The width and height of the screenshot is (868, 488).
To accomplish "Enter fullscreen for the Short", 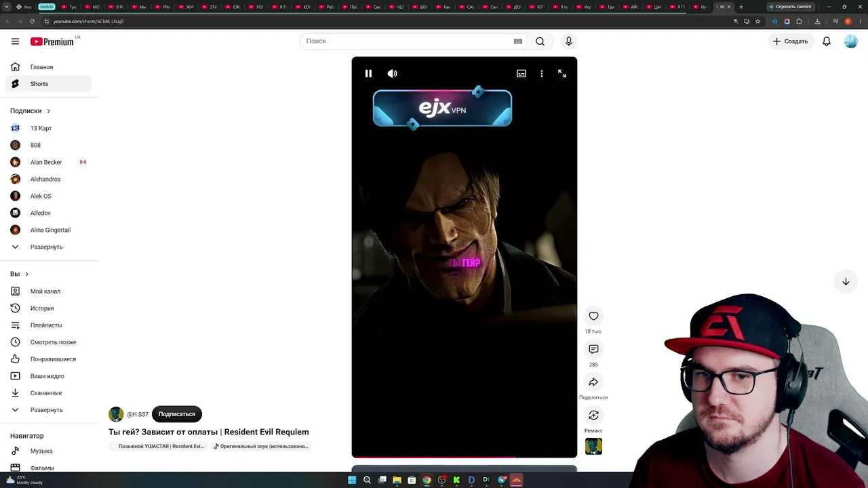I will (x=562, y=73).
